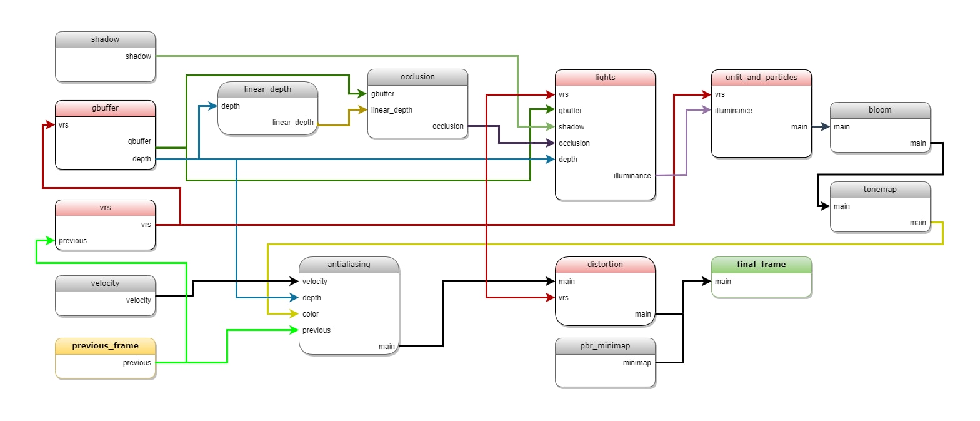Click the illuminance output port in lights
This screenshot has width=980, height=421.
(632, 176)
